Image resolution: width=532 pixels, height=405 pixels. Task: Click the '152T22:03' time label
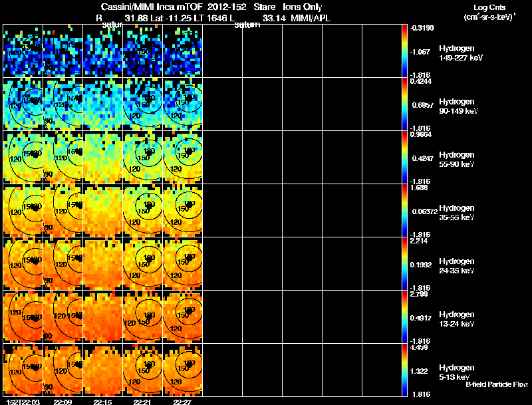pos(23,402)
